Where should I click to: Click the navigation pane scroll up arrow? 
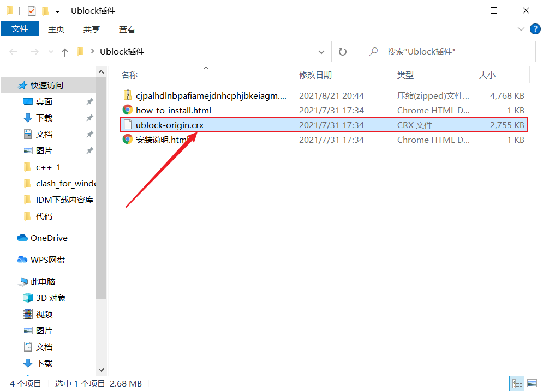(x=101, y=71)
